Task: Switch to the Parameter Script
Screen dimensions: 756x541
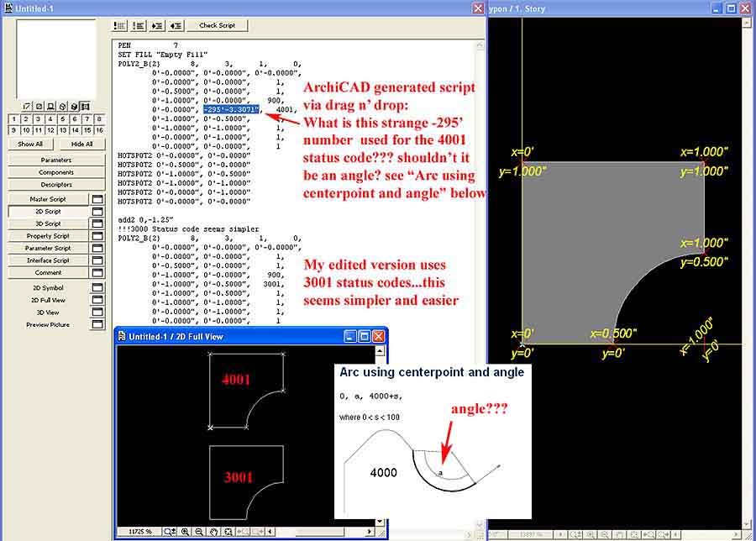Action: 48,248
